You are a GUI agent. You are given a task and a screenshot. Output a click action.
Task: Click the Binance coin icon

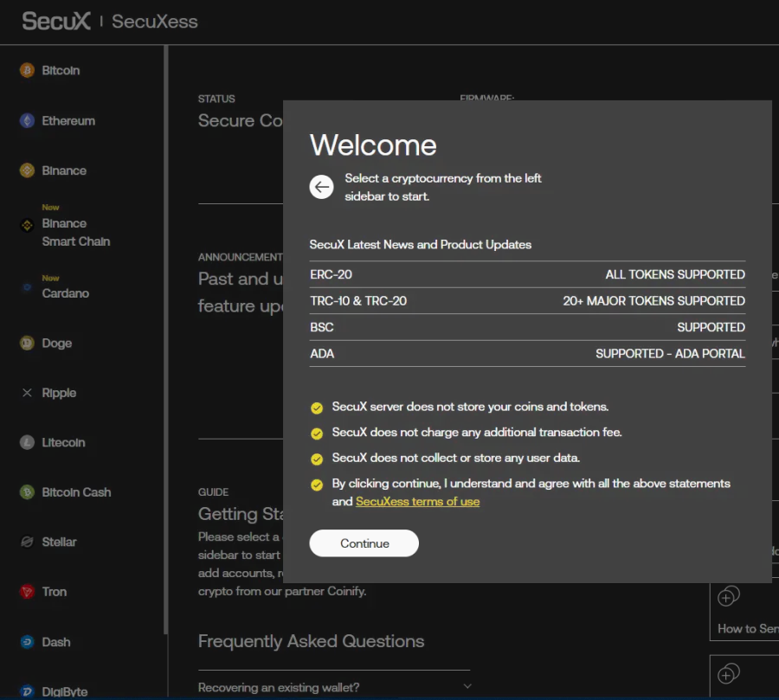(27, 170)
